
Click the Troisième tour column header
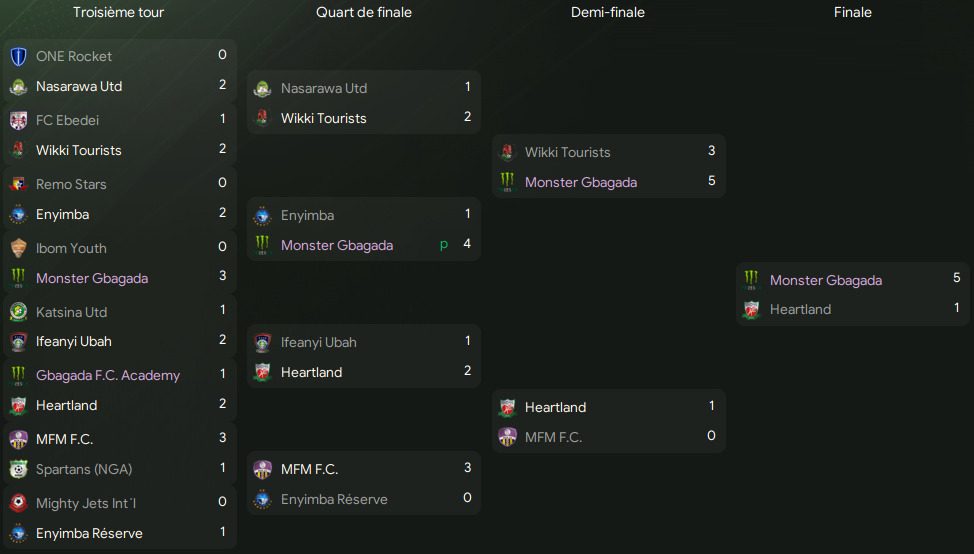click(x=119, y=12)
